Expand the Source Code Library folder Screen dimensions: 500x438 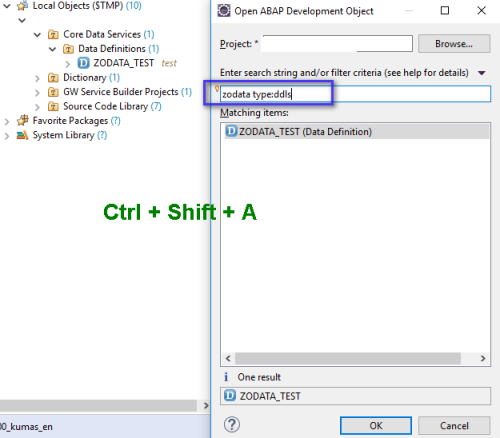(37, 107)
